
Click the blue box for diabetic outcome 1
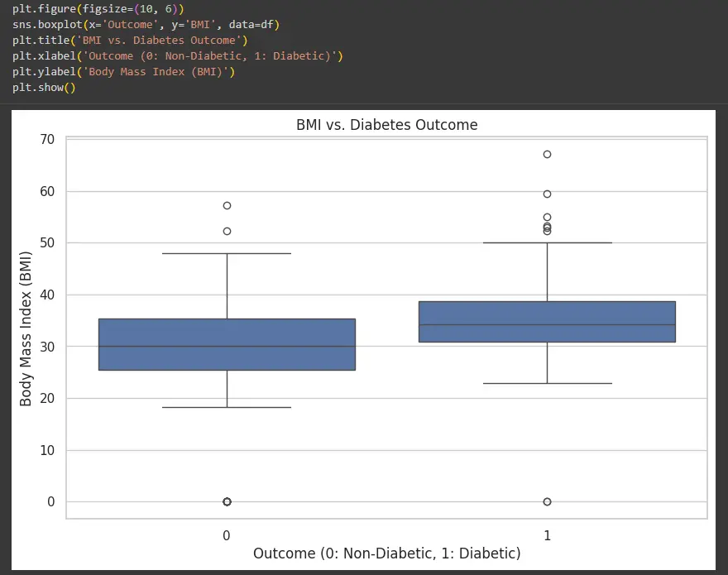(x=547, y=321)
